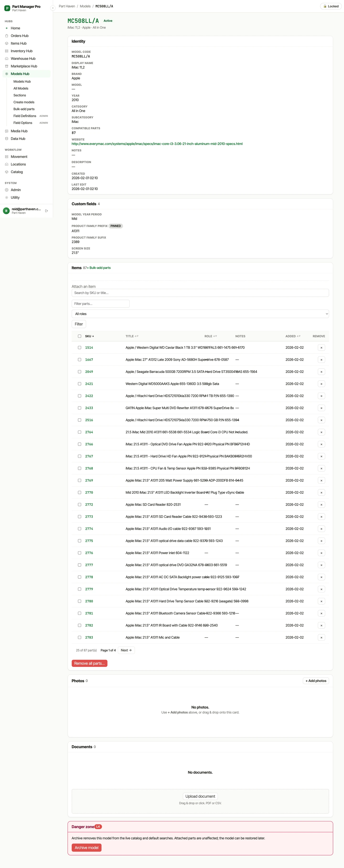Screen dimensions: 344x868
Task: Open Orders Hub from the sidebar icon
Action: point(6,36)
